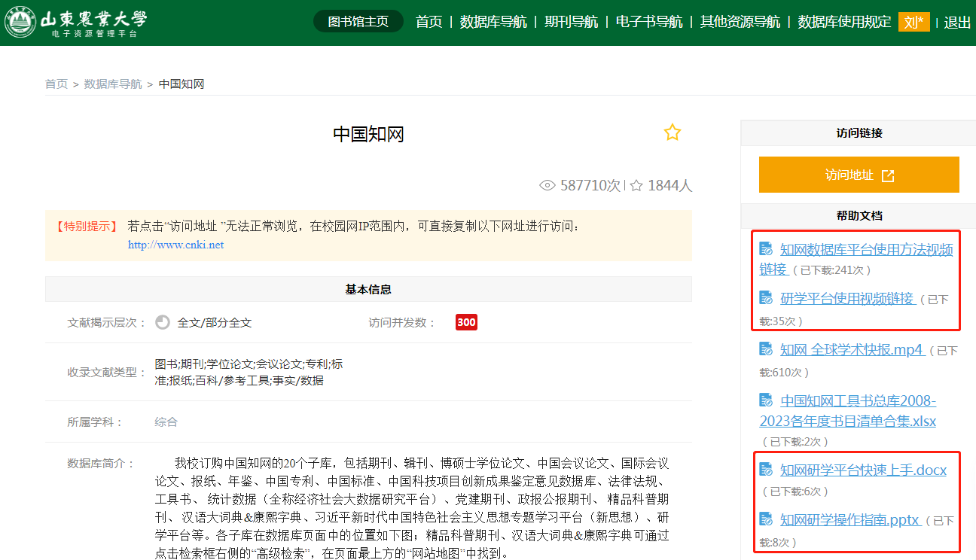Click document icon beside 研学平台使用视频链接
Image resolution: width=976 pixels, height=560 pixels.
(x=767, y=298)
